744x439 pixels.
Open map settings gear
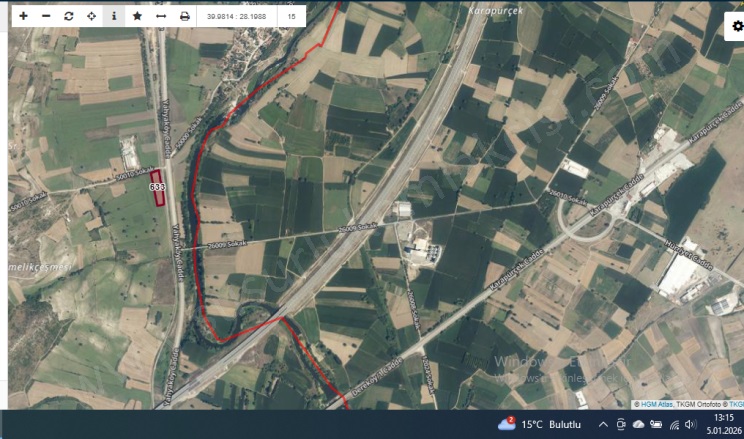pyautogui.click(x=737, y=26)
